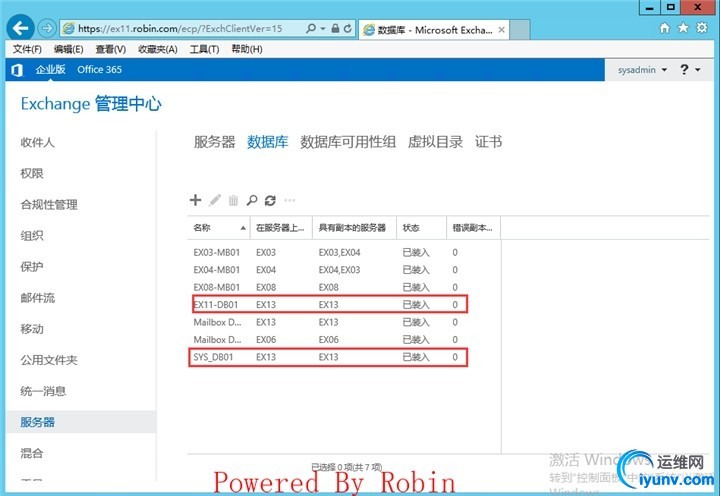This screenshot has width=720, height=496.
Task: Close the 数据库 - Microsoft Exchange tab
Action: [501, 30]
